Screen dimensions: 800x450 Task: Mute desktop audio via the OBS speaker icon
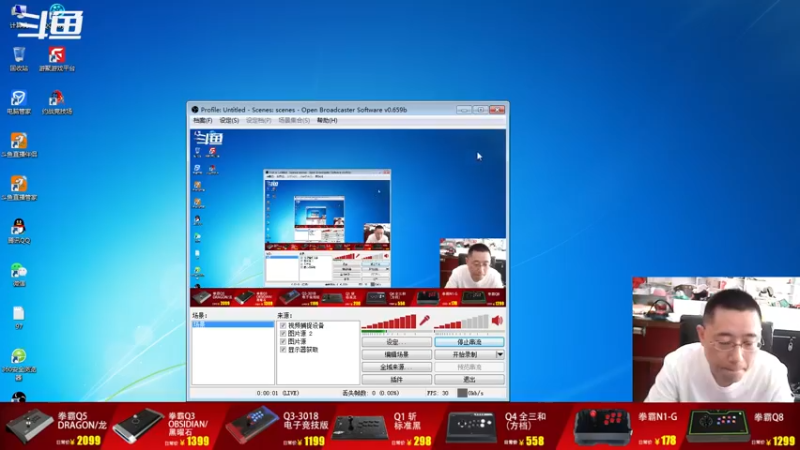pyautogui.click(x=497, y=320)
